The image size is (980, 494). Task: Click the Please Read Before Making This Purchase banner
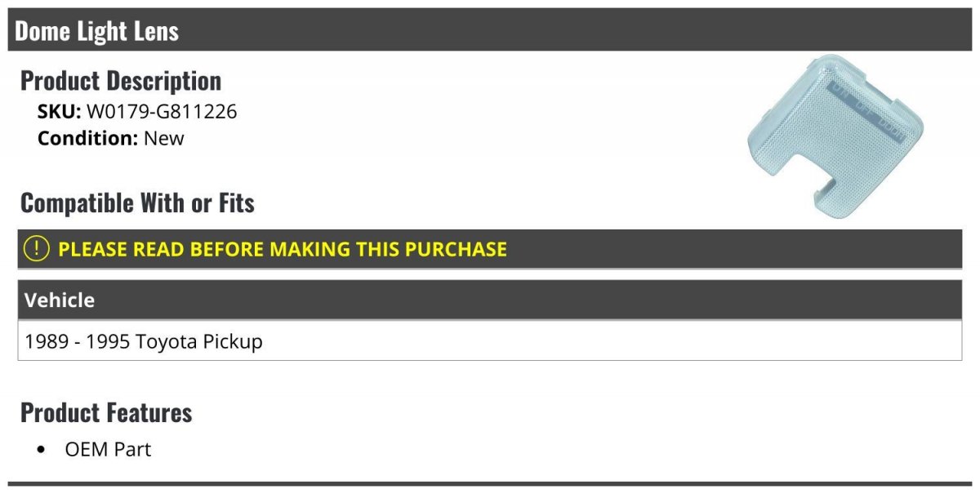coord(490,249)
